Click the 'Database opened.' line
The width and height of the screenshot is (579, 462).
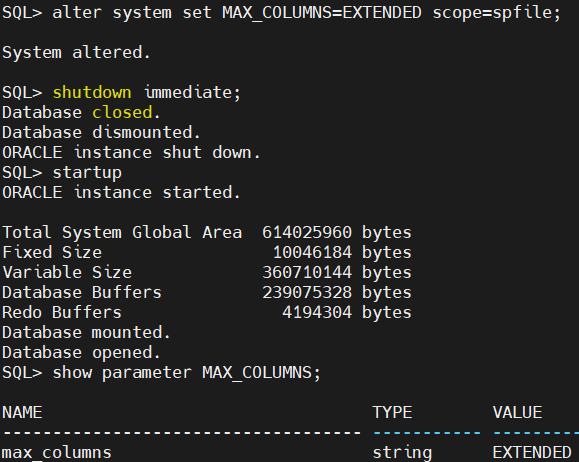click(81, 352)
